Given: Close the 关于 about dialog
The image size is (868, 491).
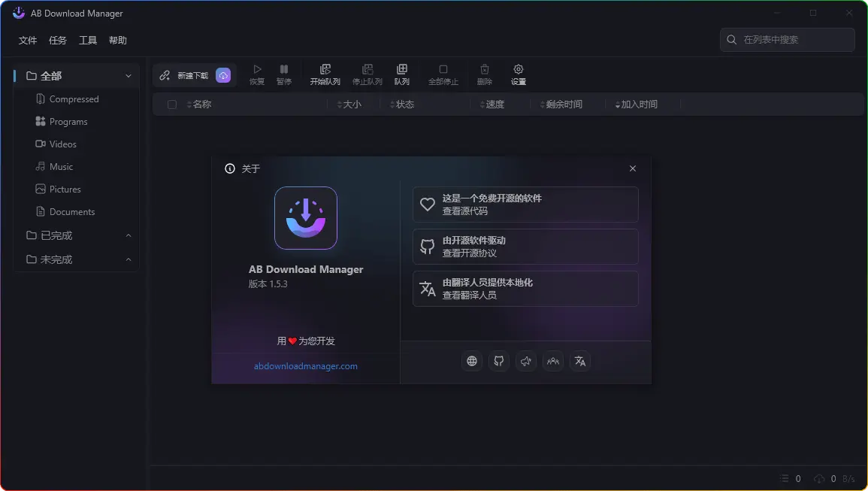Looking at the screenshot, I should tap(633, 168).
